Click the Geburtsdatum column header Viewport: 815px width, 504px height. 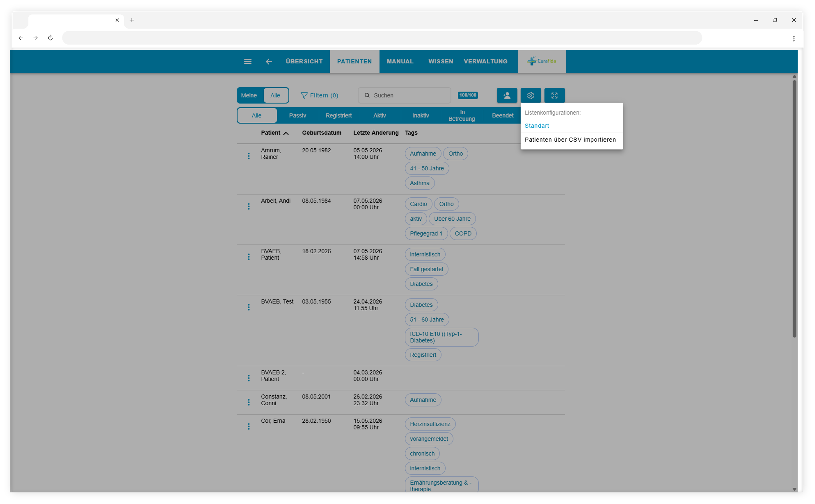coord(322,133)
